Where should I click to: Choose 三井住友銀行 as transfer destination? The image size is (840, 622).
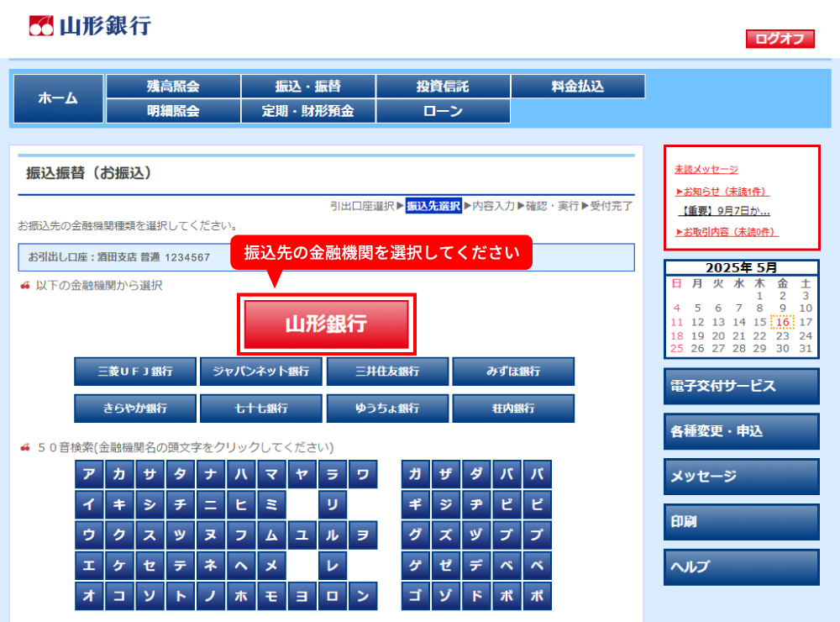click(387, 372)
